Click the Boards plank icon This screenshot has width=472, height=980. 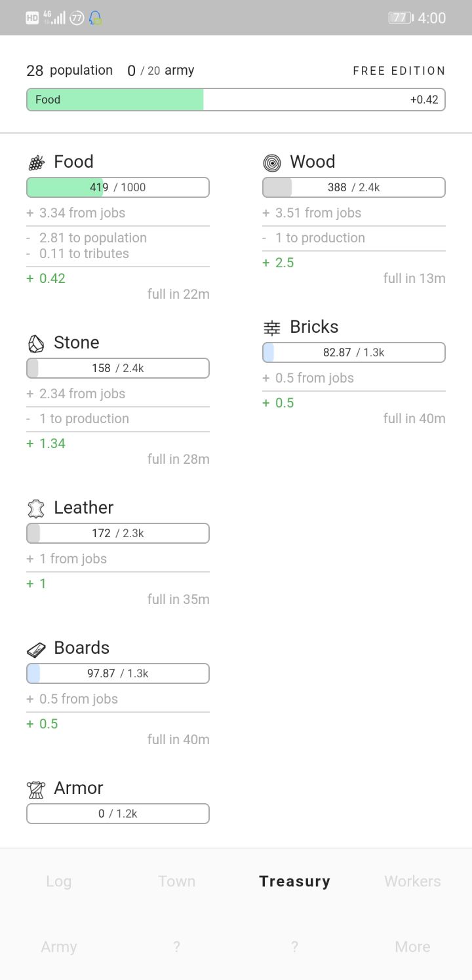(x=36, y=649)
